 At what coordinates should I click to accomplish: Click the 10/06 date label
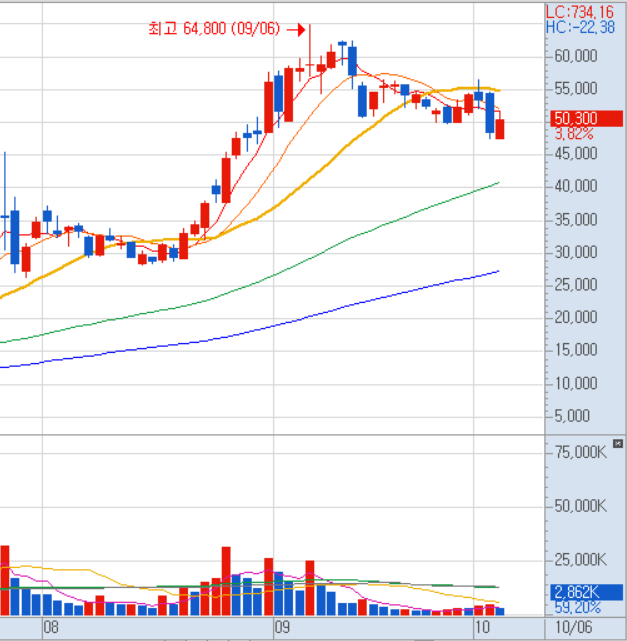pos(573,627)
